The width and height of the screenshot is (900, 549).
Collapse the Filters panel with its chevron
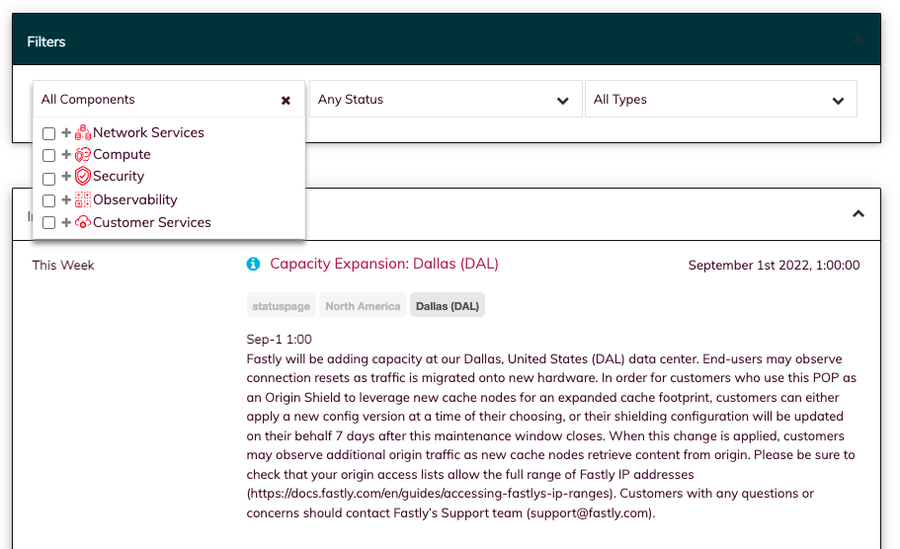[858, 40]
